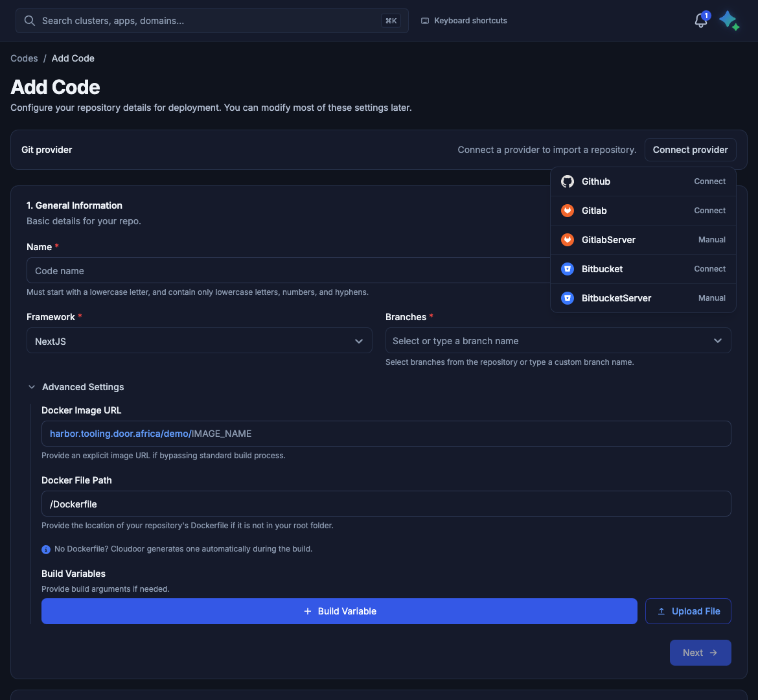Click Manual next to BitbucketServer
758x700 pixels.
pyautogui.click(x=711, y=298)
